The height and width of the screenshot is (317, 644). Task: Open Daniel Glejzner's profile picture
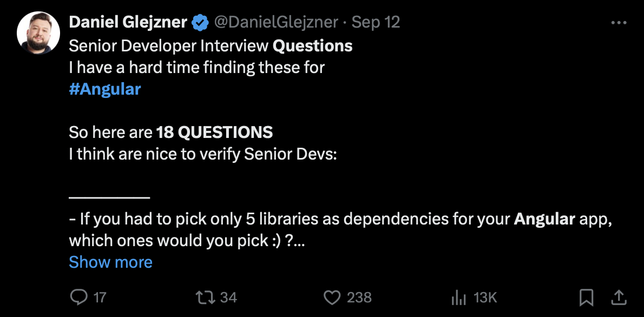(38, 32)
